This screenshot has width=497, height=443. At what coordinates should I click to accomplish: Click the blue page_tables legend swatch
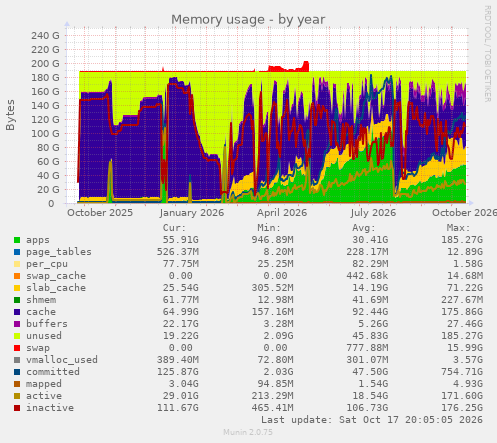pyautogui.click(x=17, y=252)
